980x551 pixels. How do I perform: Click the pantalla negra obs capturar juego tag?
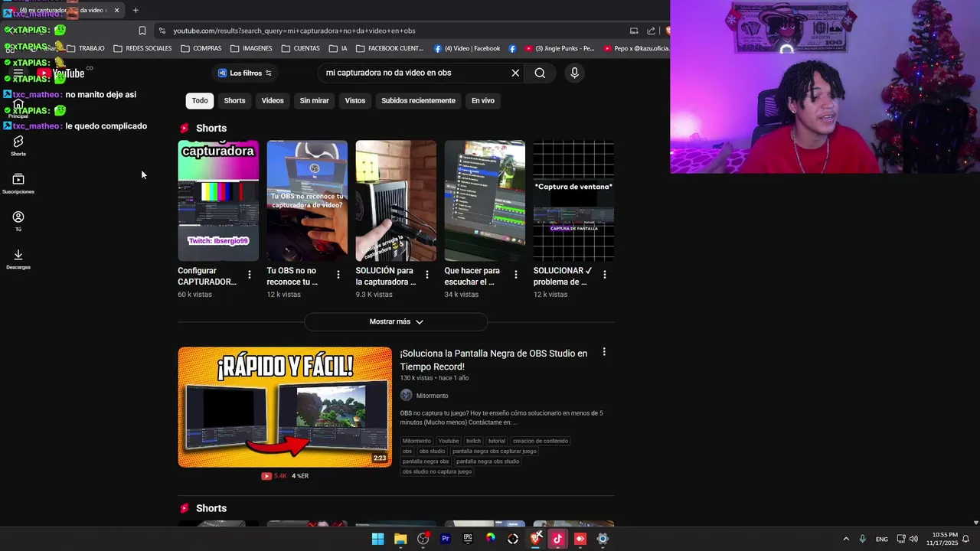pyautogui.click(x=495, y=452)
